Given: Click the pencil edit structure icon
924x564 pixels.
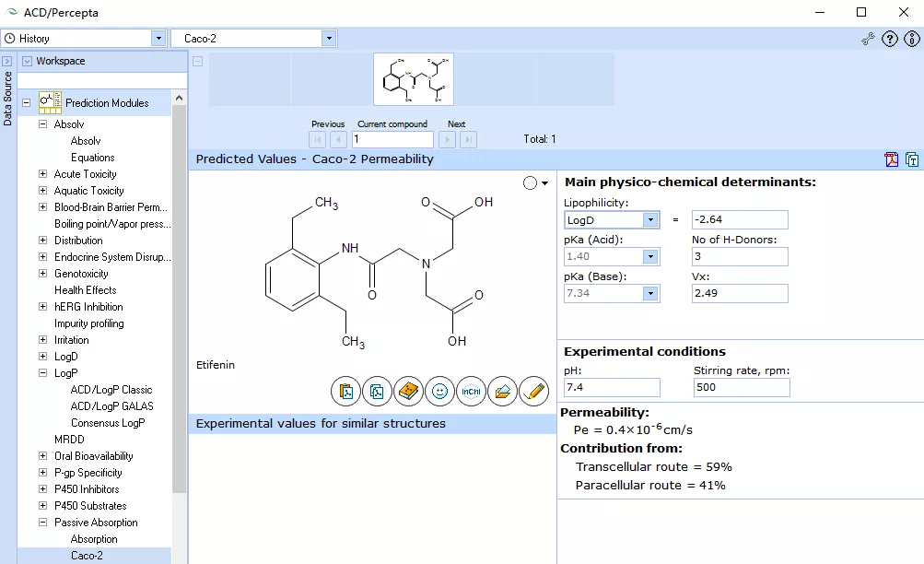Looking at the screenshot, I should pos(533,392).
